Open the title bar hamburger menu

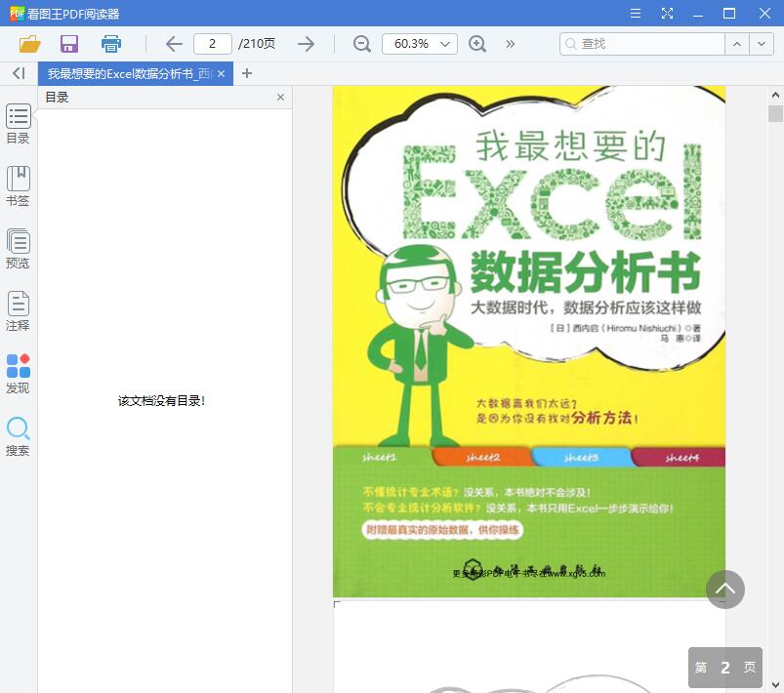click(x=636, y=14)
